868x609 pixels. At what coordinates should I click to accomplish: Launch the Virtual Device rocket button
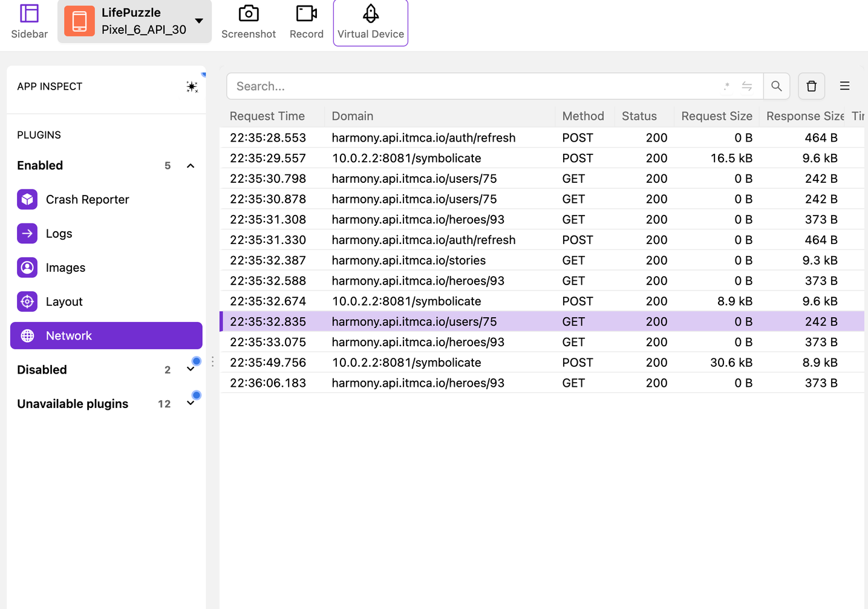coord(371,22)
